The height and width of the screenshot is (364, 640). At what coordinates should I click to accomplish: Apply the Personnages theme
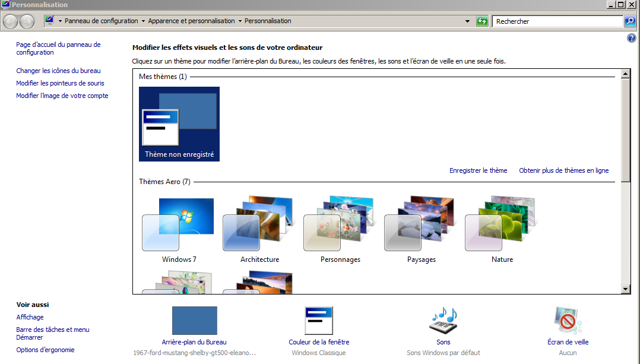tap(340, 230)
